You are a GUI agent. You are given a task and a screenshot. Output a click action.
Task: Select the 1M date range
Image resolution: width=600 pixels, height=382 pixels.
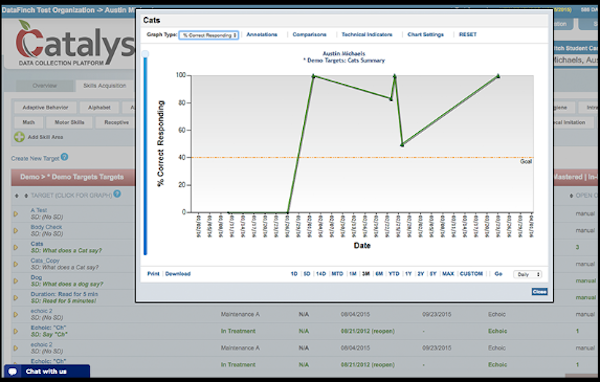click(x=353, y=274)
